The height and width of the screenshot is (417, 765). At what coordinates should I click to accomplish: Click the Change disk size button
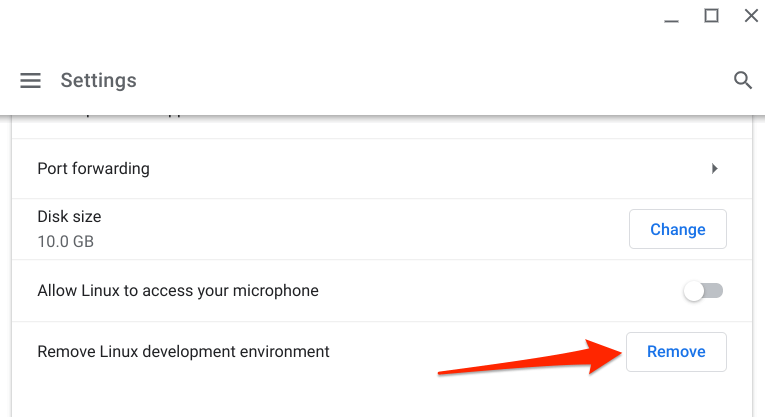point(677,229)
